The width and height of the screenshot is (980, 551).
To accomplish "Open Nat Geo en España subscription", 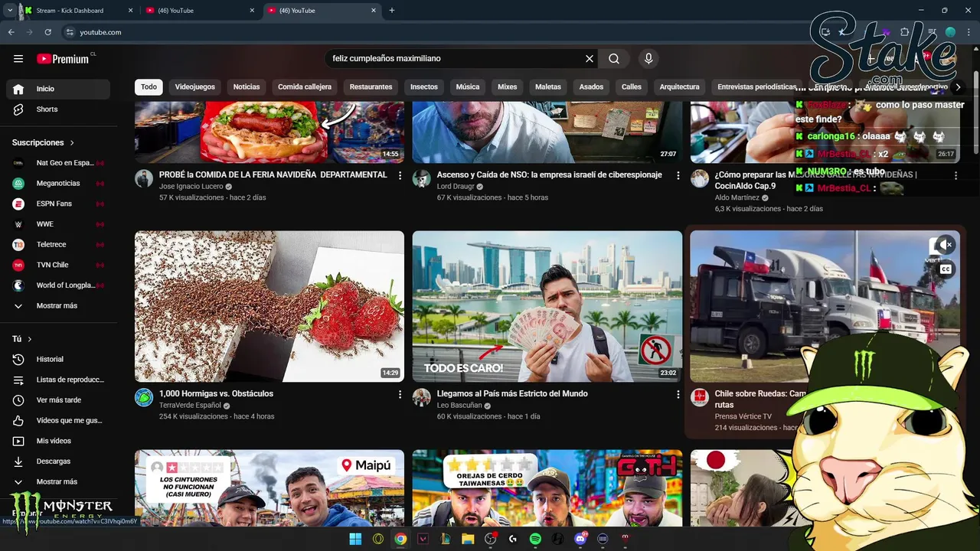I will (x=58, y=163).
